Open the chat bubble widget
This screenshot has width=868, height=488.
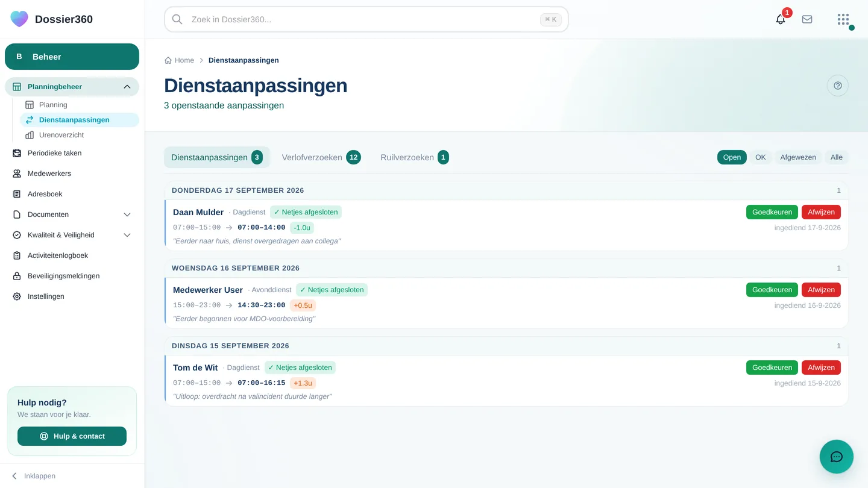[837, 457]
